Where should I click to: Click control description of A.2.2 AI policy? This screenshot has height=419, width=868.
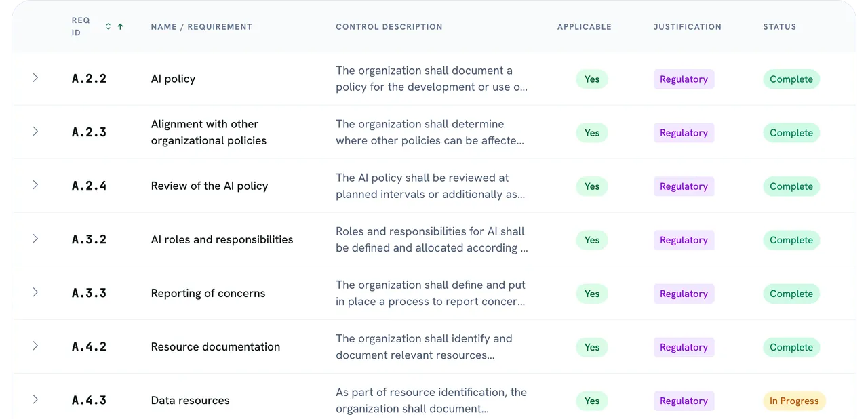coord(432,79)
